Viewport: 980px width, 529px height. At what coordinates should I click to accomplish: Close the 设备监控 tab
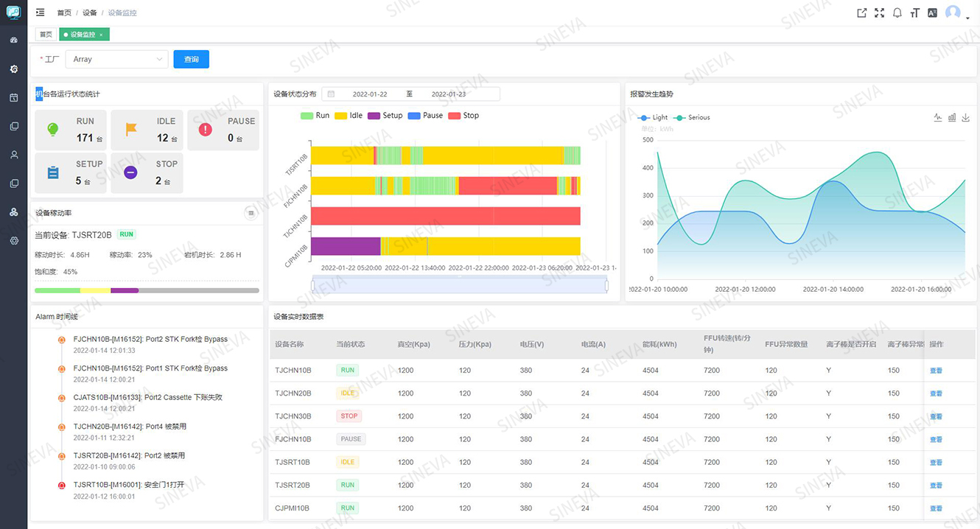click(102, 35)
